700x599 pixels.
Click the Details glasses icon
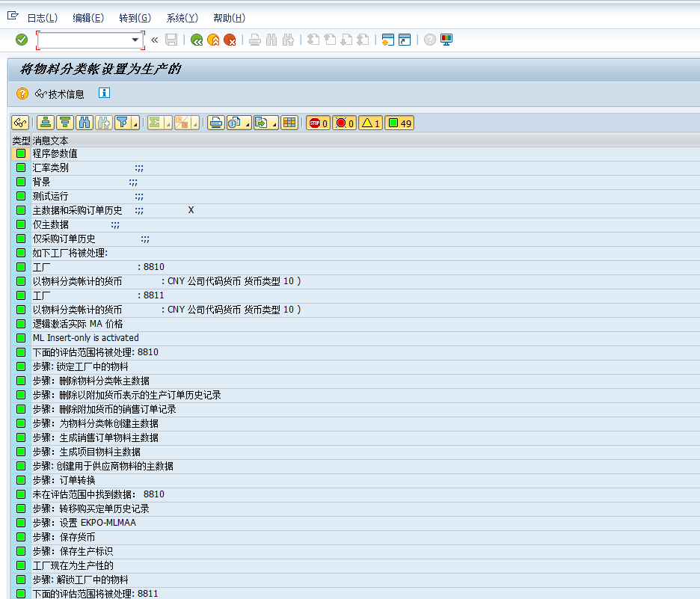pos(20,122)
